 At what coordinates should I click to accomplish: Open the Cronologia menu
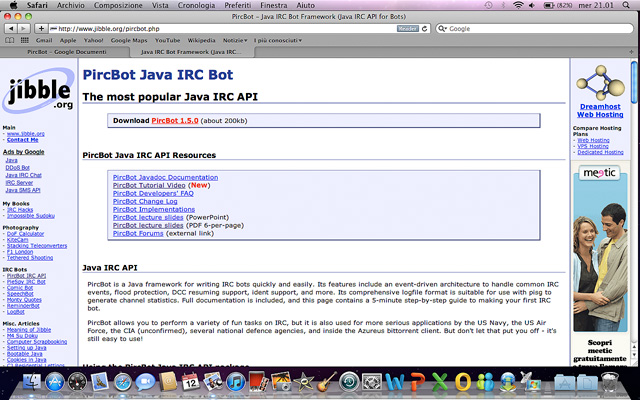point(196,5)
